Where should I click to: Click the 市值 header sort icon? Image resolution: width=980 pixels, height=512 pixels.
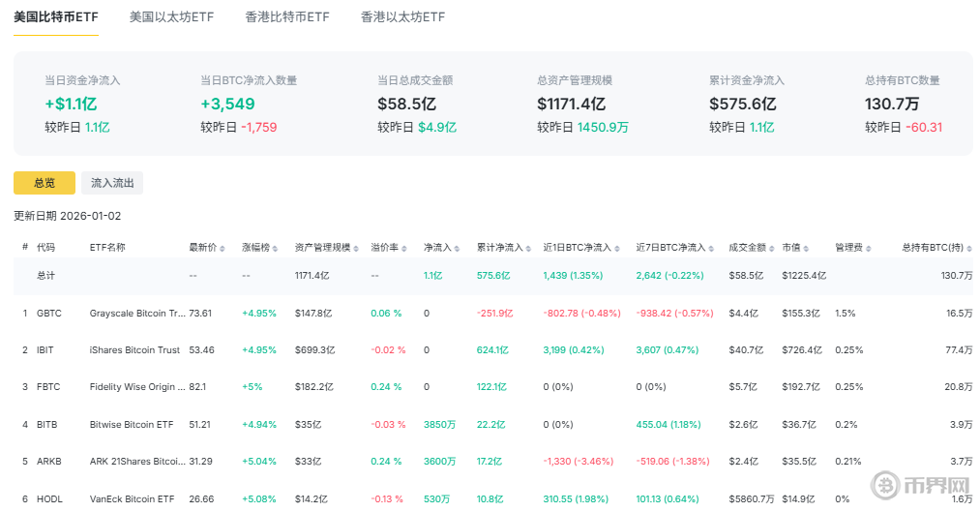point(806,248)
